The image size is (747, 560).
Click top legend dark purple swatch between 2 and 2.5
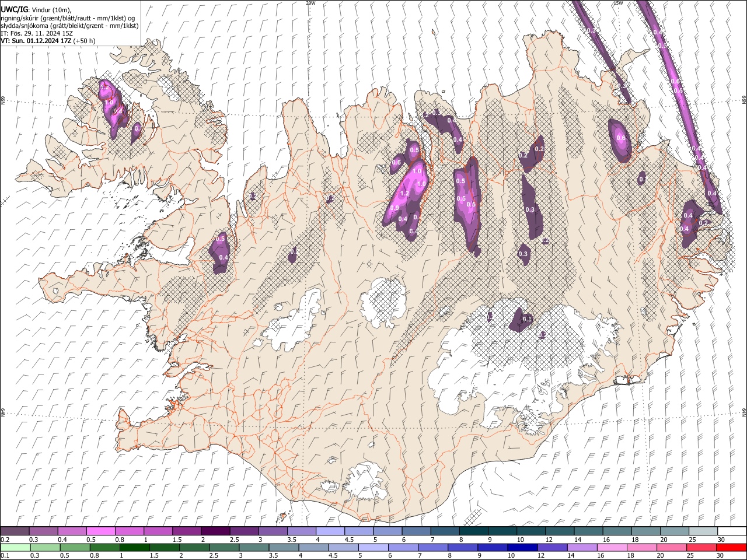[215, 531]
